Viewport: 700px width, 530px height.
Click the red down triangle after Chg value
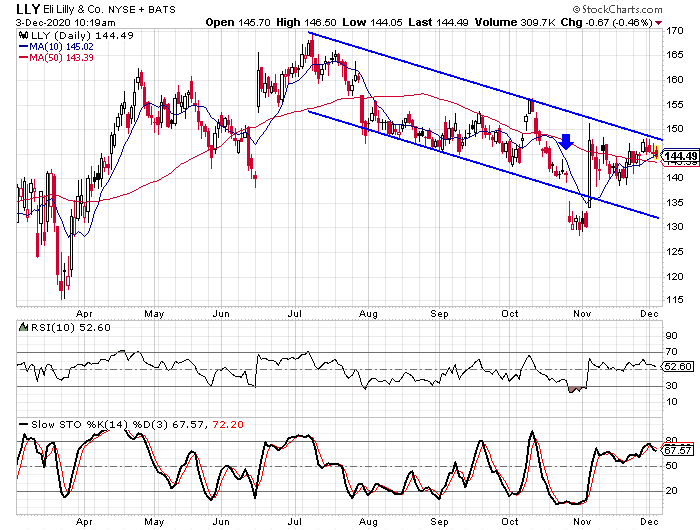coord(658,23)
